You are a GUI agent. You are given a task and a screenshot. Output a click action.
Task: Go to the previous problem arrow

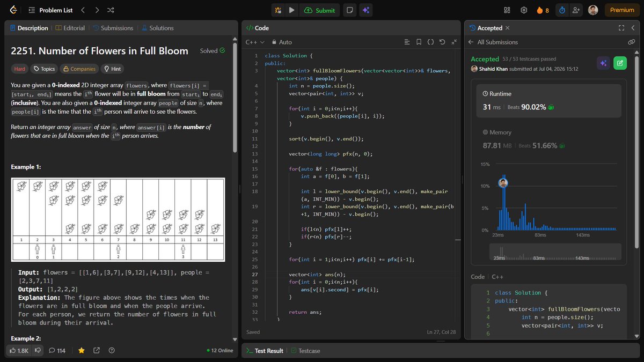coord(83,10)
